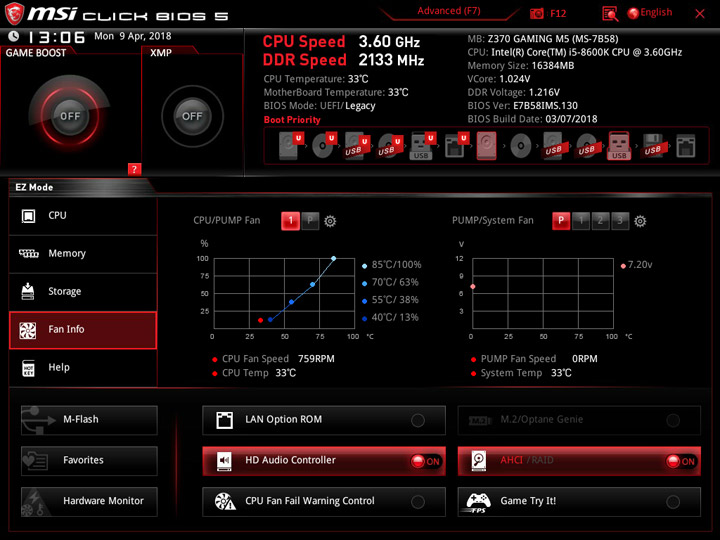This screenshot has width=720, height=540.
Task: Select the UEFI CD/DVD boot device icon
Action: pos(324,146)
